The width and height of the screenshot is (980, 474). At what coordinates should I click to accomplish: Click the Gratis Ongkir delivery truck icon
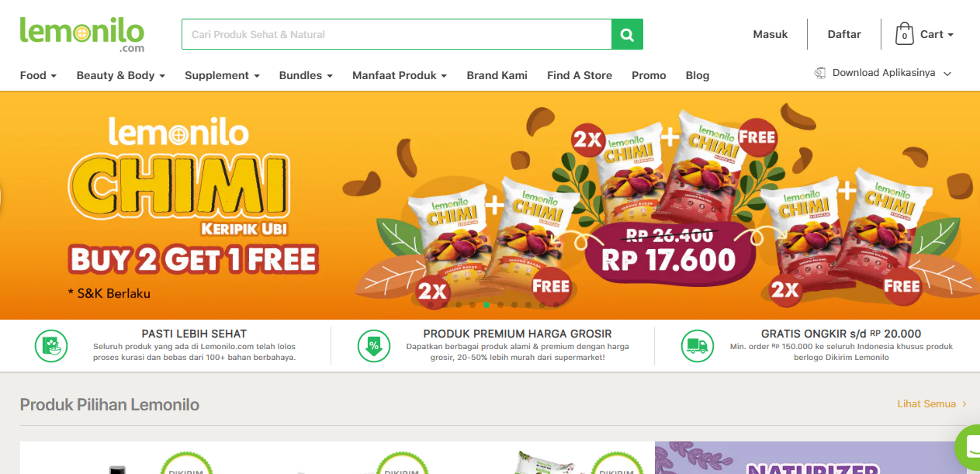coord(697,346)
